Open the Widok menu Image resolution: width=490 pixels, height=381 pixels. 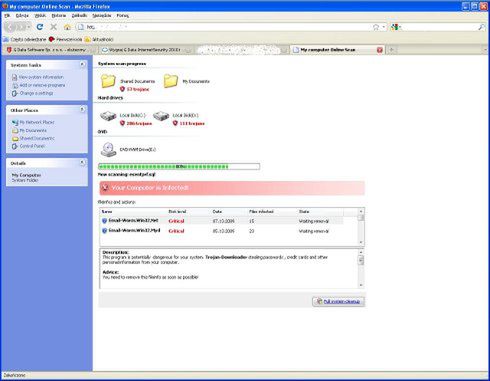click(x=40, y=15)
